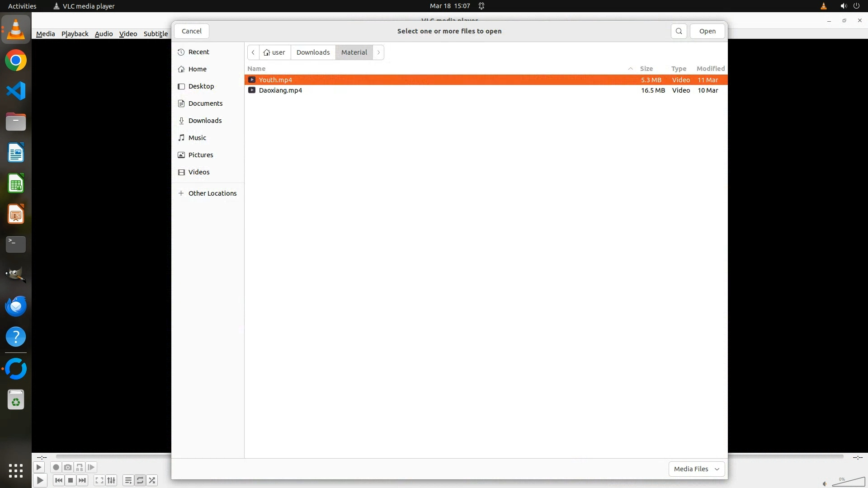Click the Open button
Viewport: 868px width, 488px height.
pos(707,31)
